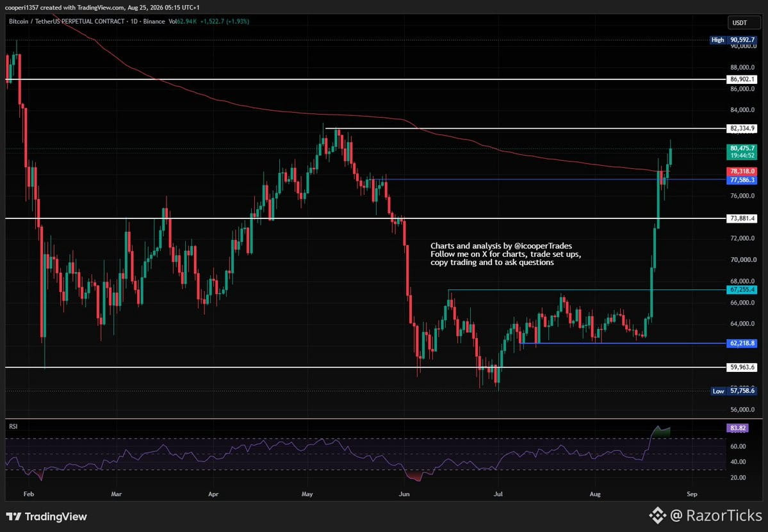Screen dimensions: 768x532
Task: Click the 19:44:52 countdown timer
Action: click(742, 156)
